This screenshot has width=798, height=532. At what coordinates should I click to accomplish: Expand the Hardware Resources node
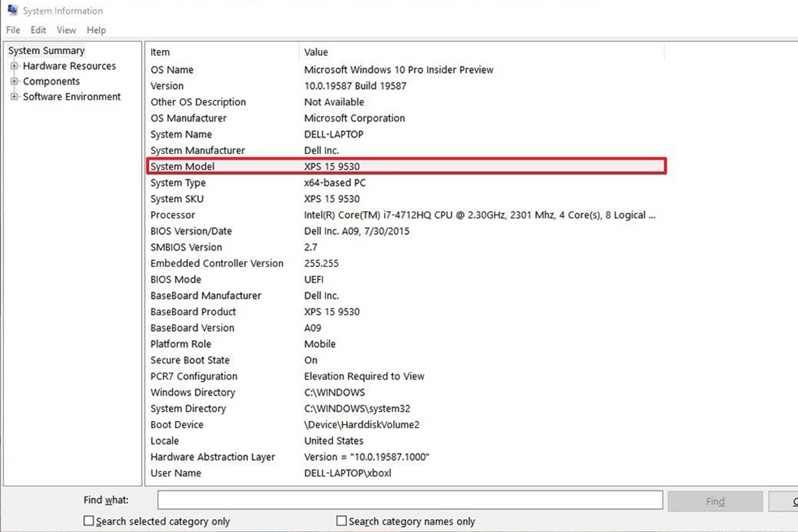point(15,66)
